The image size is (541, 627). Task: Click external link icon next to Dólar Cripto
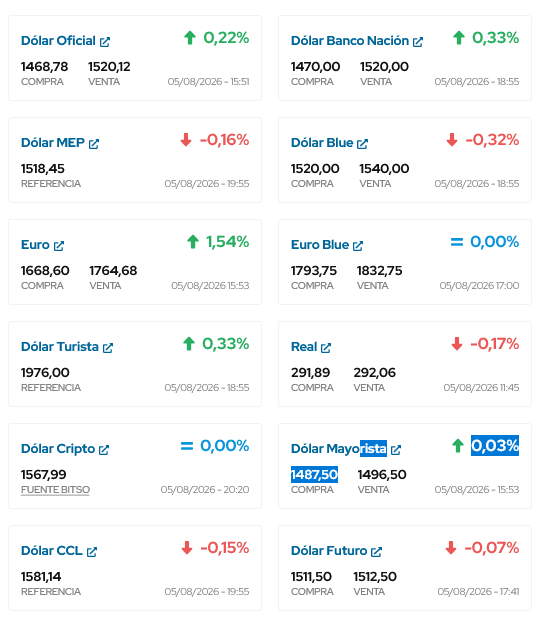(104, 449)
